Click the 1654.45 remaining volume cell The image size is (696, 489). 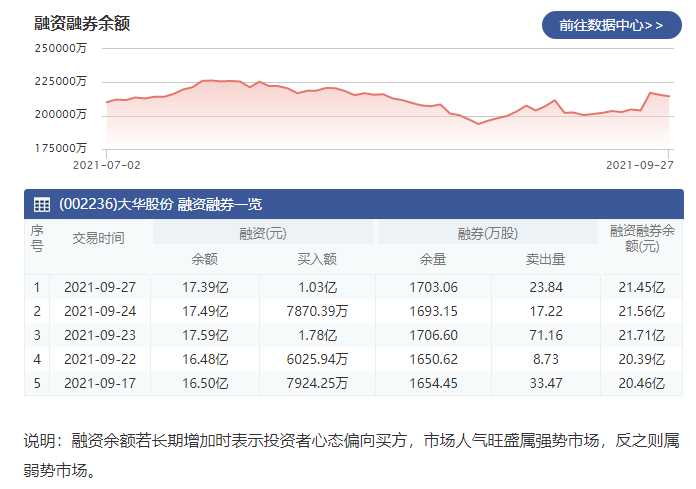433,383
